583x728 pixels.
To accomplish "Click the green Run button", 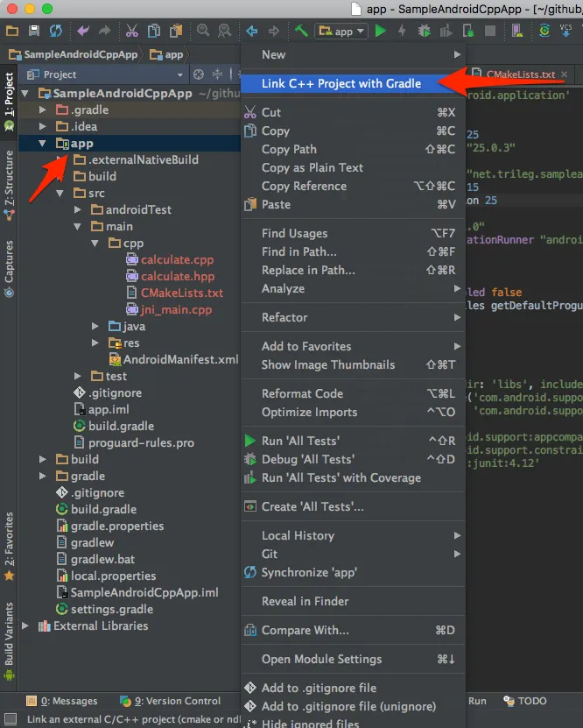I will coord(381,31).
